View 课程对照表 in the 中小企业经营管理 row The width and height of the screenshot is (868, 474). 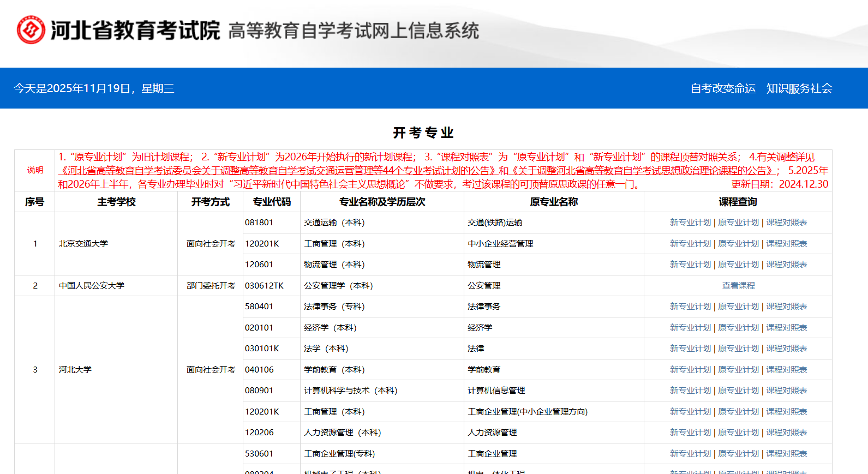point(786,244)
